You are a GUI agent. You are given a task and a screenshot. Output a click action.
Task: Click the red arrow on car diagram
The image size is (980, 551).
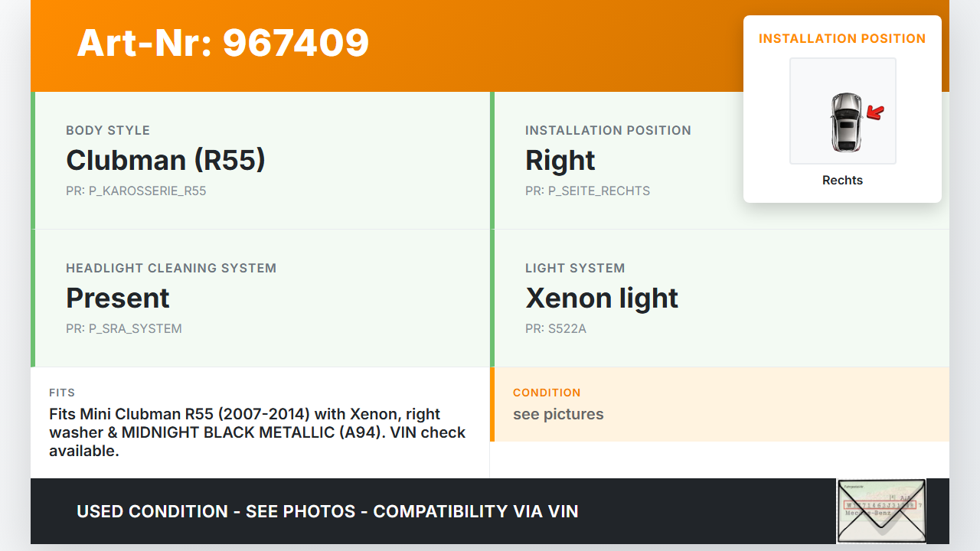coord(875,113)
